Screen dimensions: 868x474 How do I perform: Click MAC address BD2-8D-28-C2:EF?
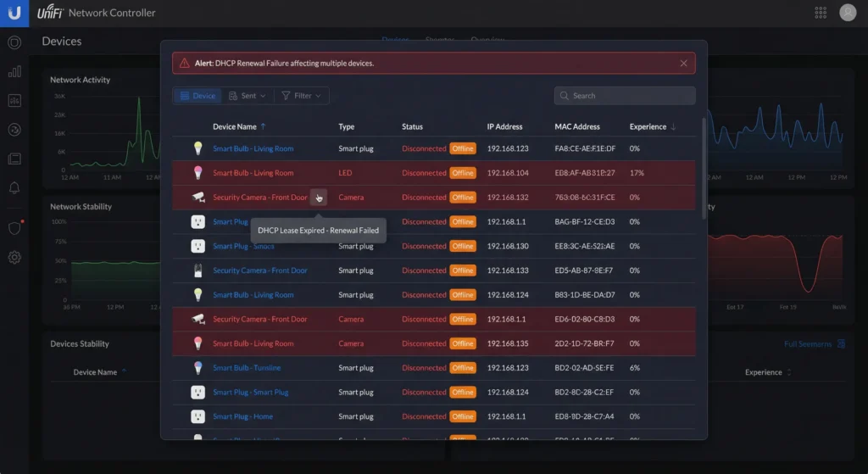(x=584, y=392)
